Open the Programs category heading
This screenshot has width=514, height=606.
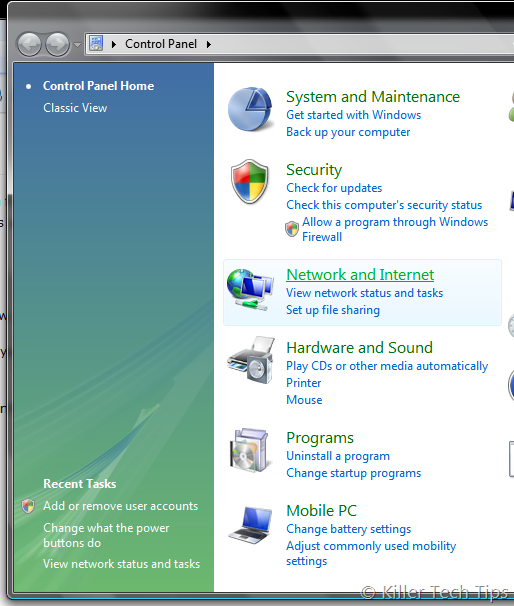point(320,438)
